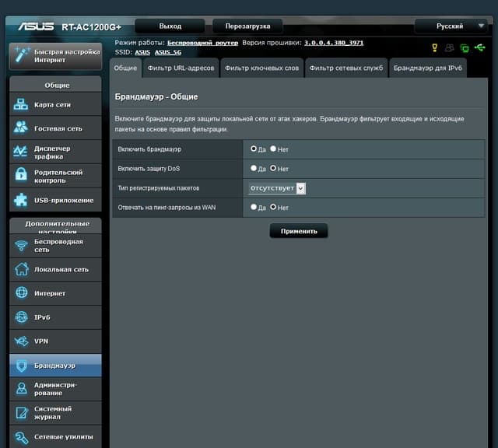This screenshot has height=448, width=498.
Task: Open the VPN sidebar icon
Action: tap(22, 341)
